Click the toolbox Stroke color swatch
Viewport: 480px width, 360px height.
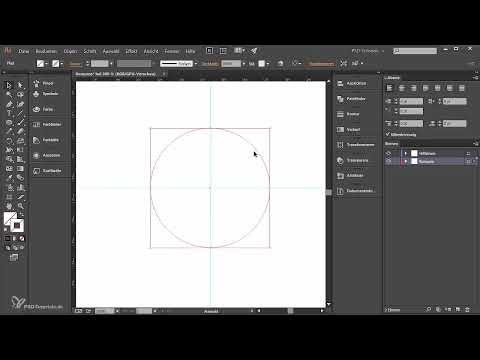tap(17, 226)
